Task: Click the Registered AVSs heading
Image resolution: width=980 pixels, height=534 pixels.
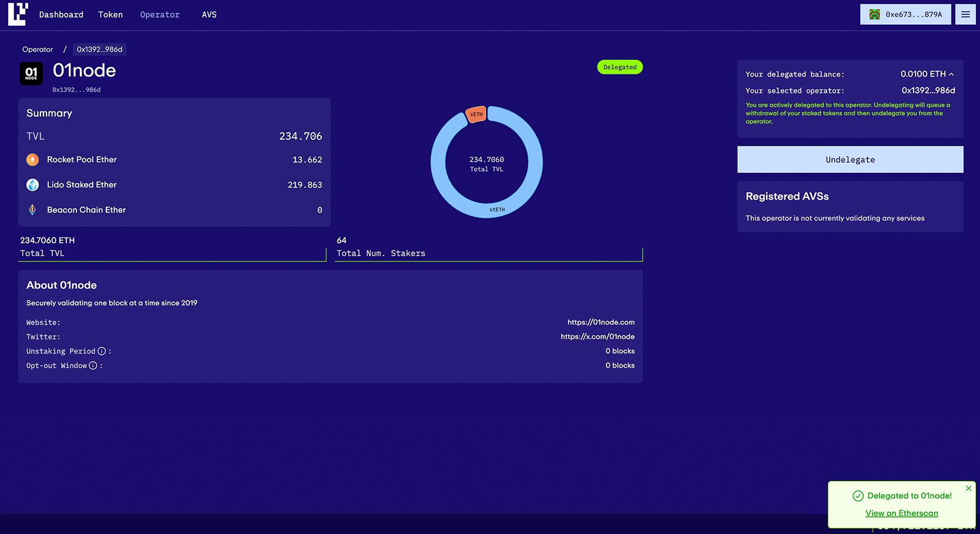Action: [787, 196]
